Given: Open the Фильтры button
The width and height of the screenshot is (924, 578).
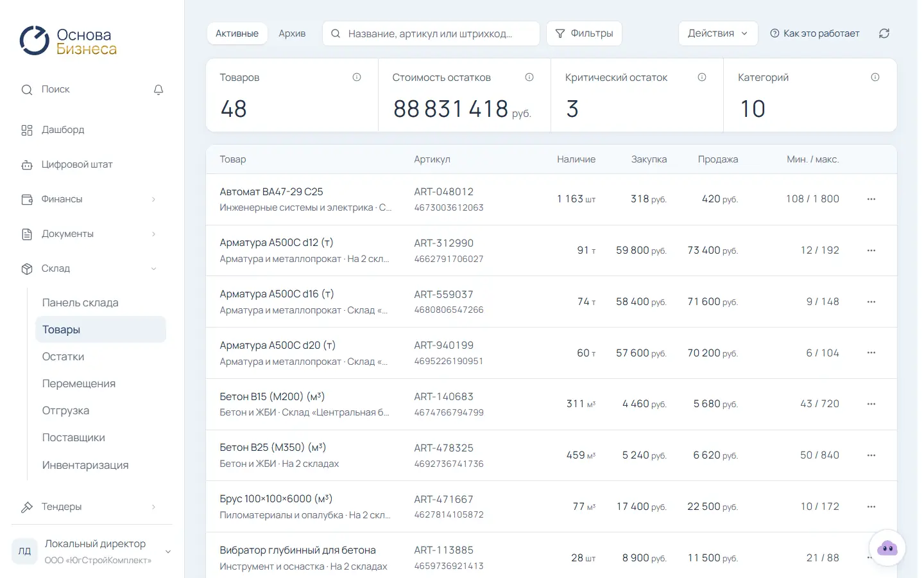Looking at the screenshot, I should pyautogui.click(x=584, y=33).
